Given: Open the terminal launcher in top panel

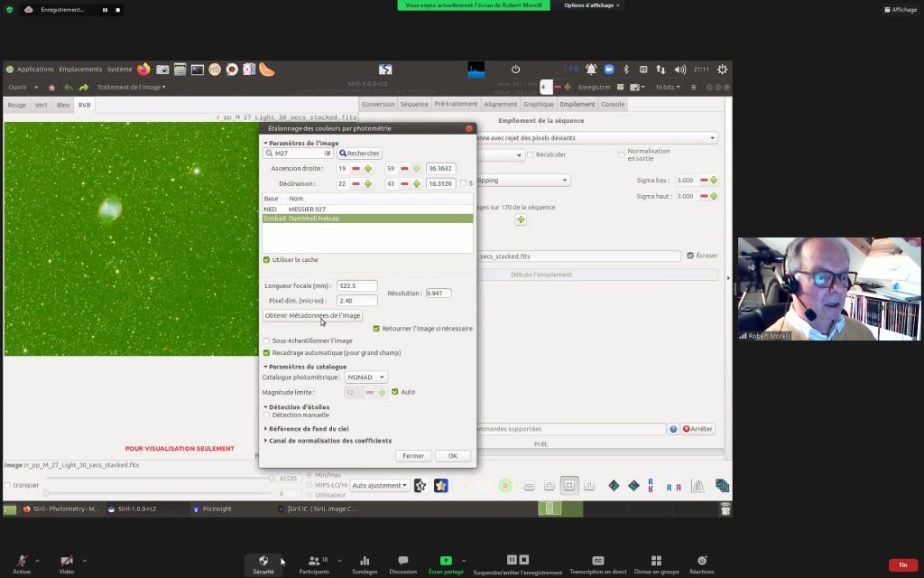Looking at the screenshot, I should point(198,70).
